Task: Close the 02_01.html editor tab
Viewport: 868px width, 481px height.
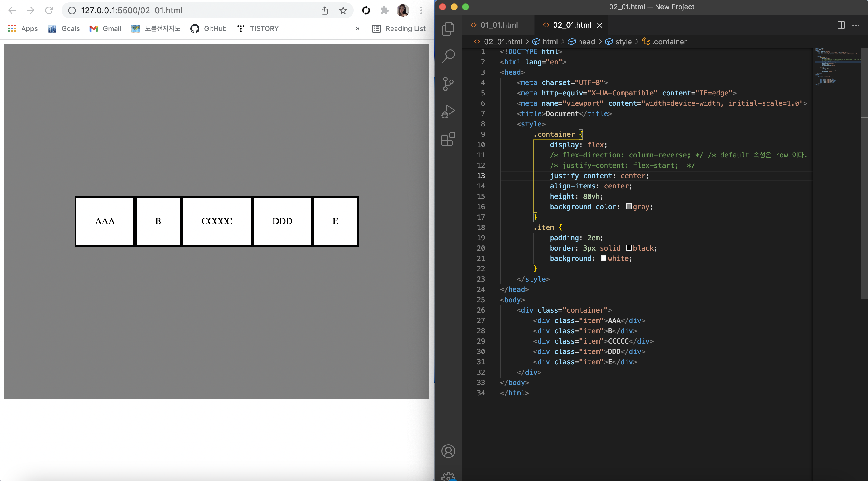Action: click(600, 25)
